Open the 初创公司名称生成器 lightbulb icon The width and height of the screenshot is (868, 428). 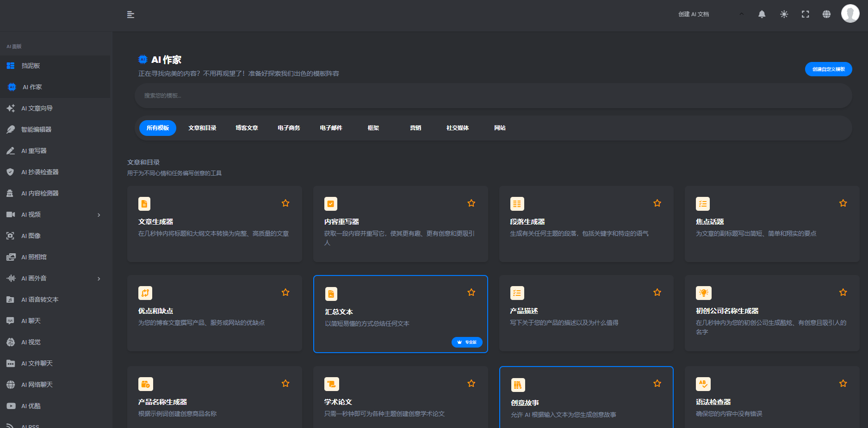point(703,293)
